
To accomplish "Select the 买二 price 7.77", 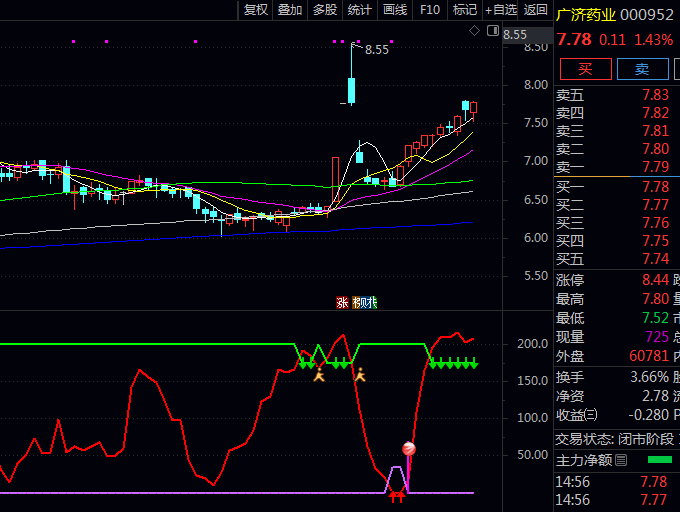I will [x=655, y=205].
